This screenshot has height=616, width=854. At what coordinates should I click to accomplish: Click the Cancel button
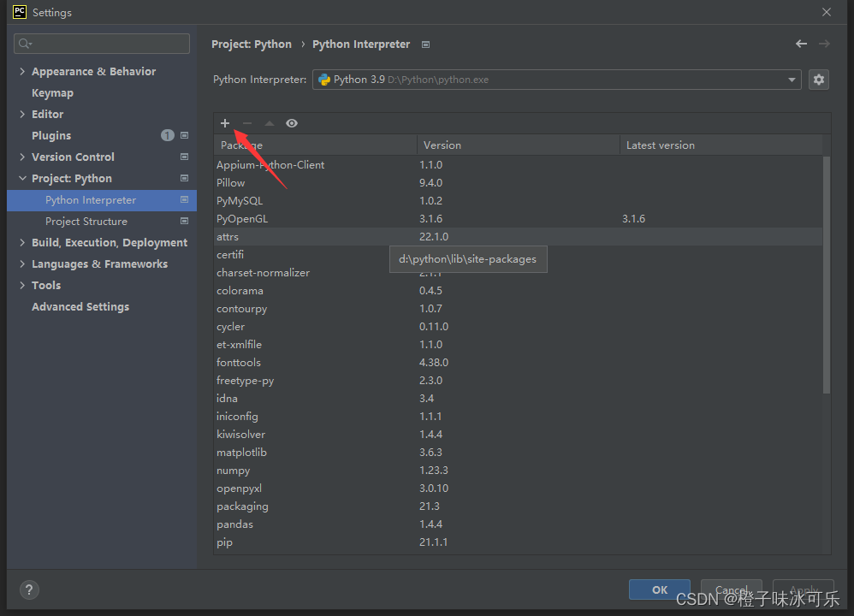click(731, 589)
